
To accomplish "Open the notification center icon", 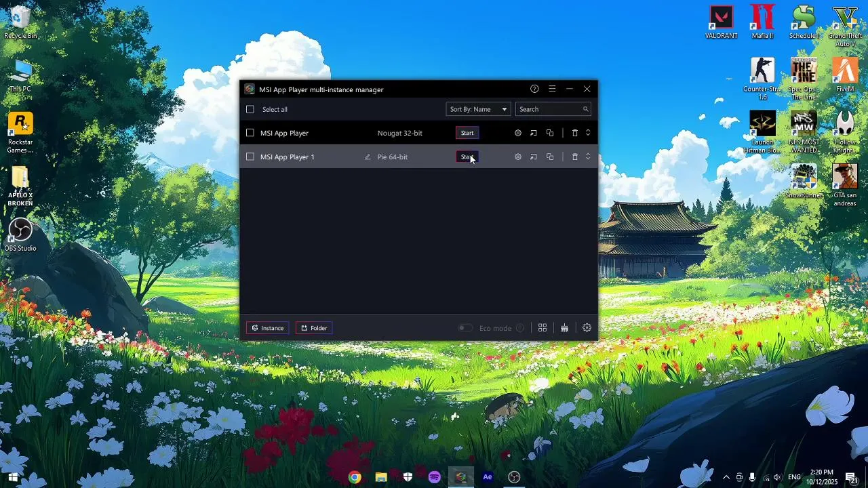I will tap(852, 477).
